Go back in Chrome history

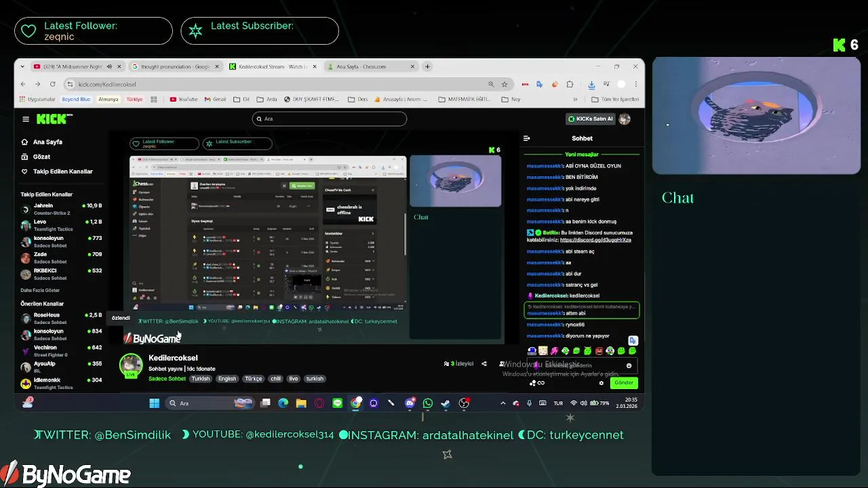pos(23,84)
